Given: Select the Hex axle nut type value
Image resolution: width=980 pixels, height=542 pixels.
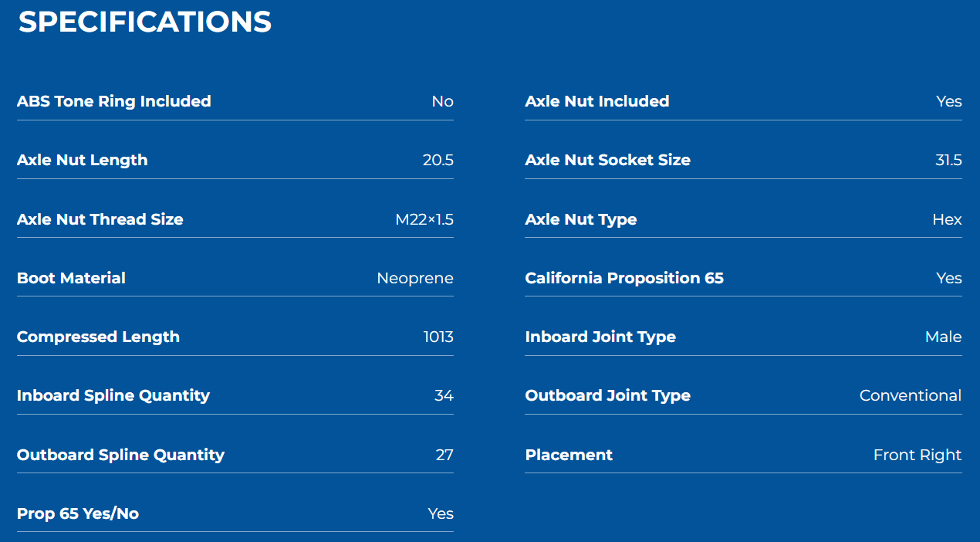Looking at the screenshot, I should coord(946,220).
